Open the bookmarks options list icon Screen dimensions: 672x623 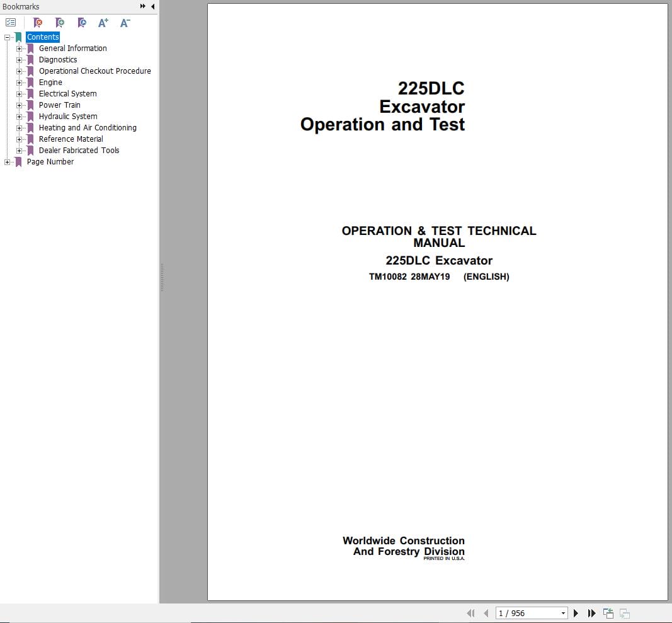[11, 23]
